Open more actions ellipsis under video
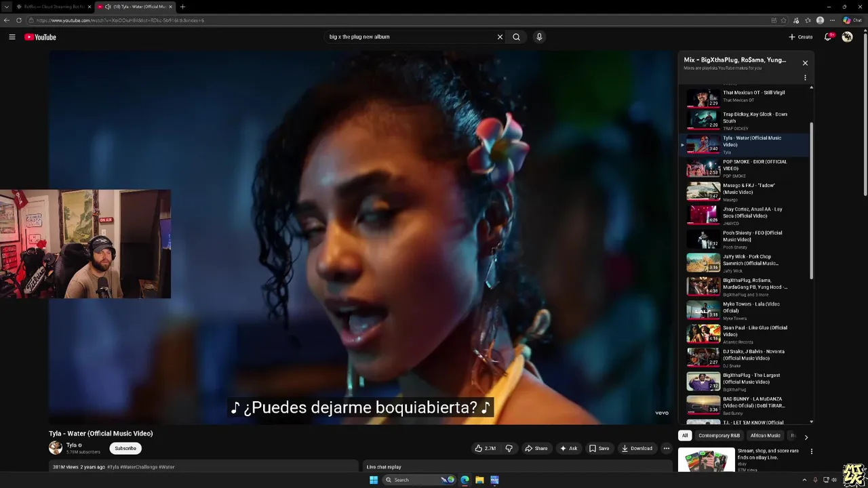868x488 pixels. 666,448
